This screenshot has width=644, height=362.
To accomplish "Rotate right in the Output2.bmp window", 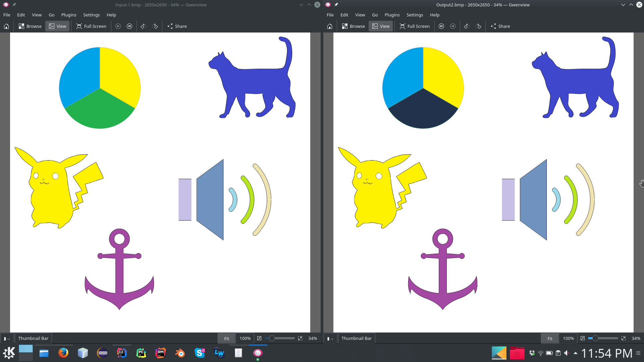I will click(x=478, y=26).
